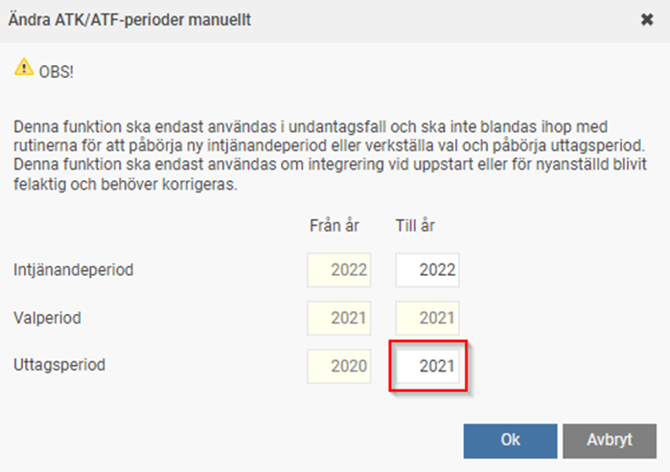The height and width of the screenshot is (472, 670).
Task: Click the Från år column header
Action: (338, 228)
